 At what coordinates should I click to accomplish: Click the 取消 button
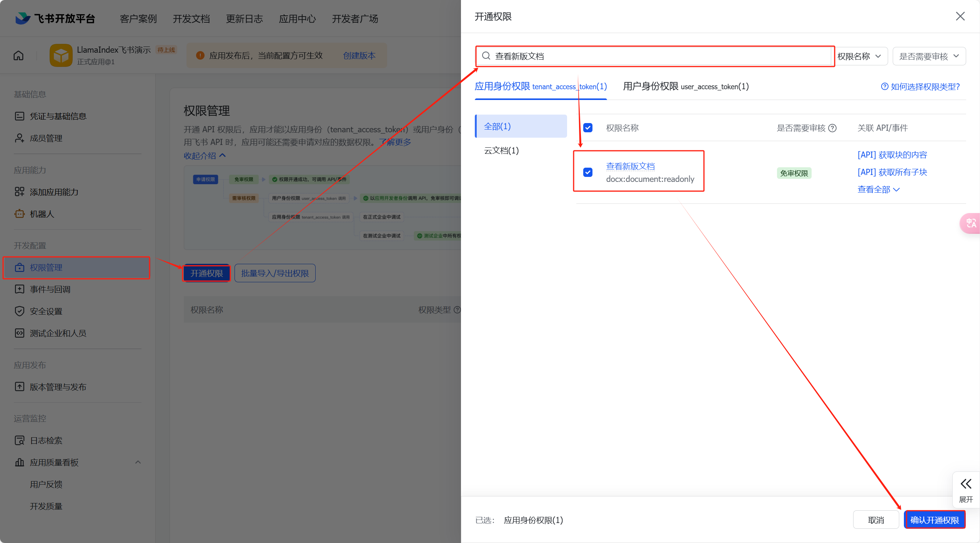(876, 520)
